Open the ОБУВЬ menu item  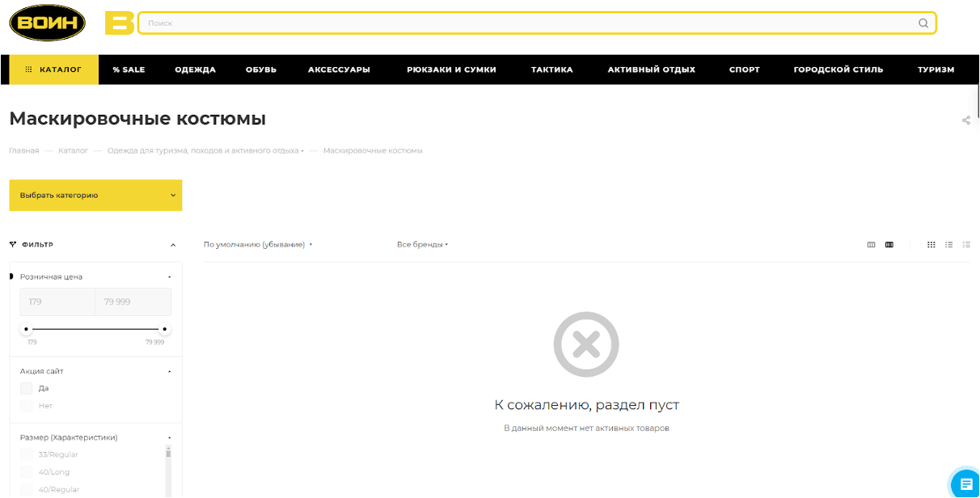261,70
